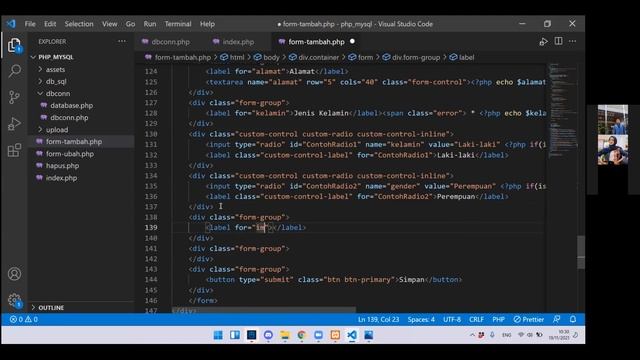Show hidden system tray icons chevron

click(472, 335)
